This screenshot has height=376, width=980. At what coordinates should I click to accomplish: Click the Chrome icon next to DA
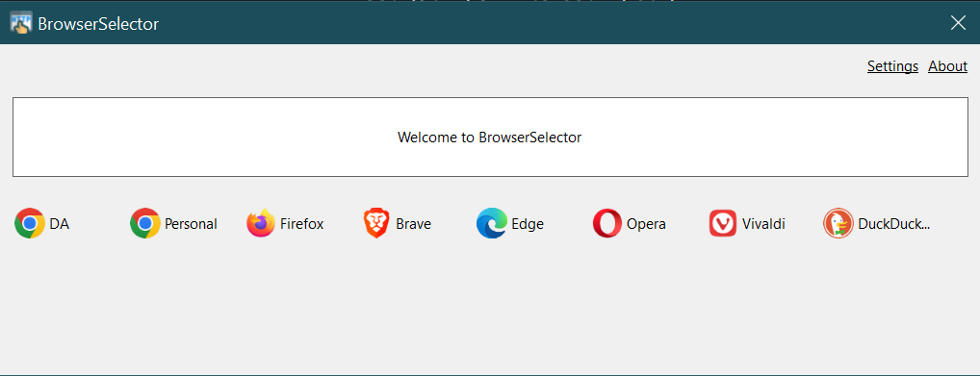coord(30,224)
